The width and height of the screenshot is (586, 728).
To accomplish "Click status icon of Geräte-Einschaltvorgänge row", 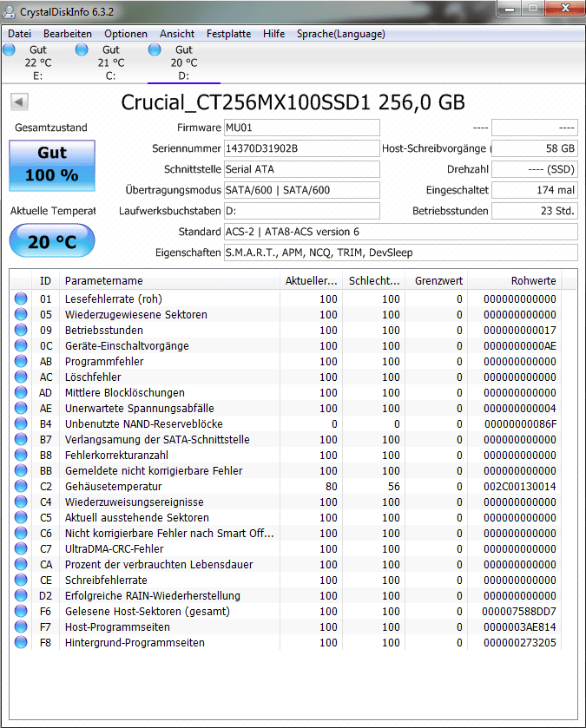I will [x=21, y=345].
